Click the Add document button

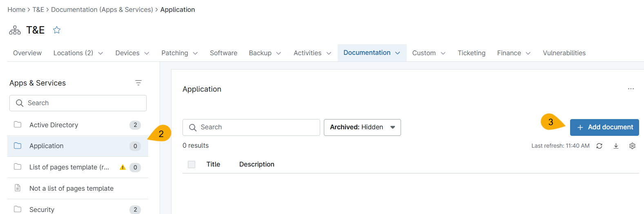tap(604, 127)
